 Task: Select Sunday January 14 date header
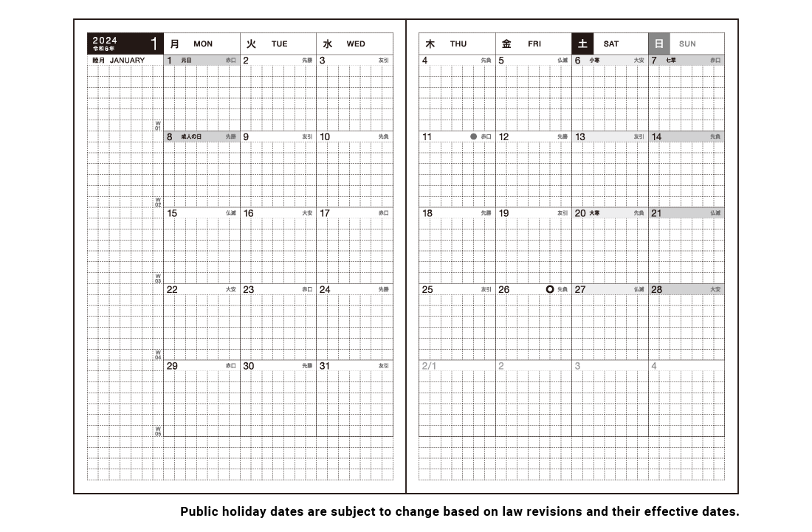tap(686, 137)
